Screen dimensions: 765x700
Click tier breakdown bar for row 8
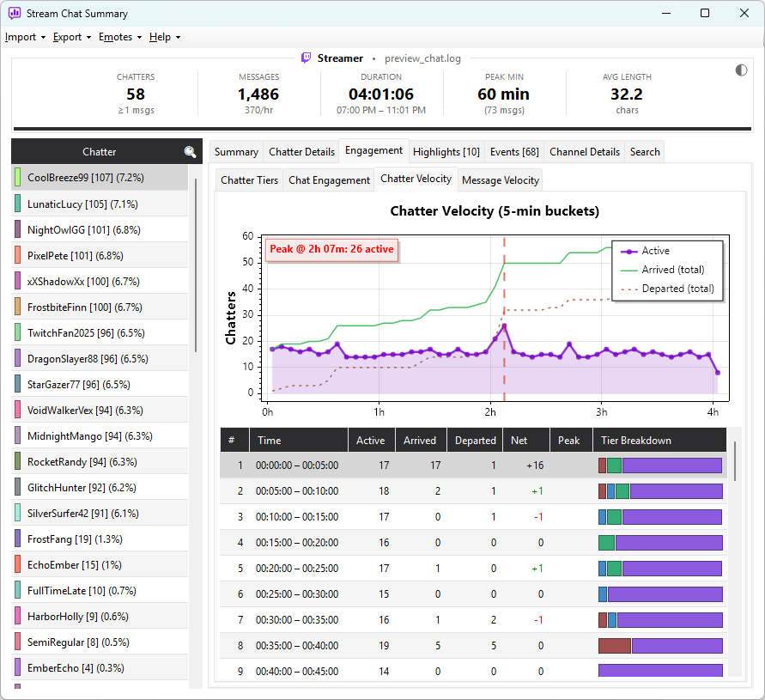pos(660,645)
